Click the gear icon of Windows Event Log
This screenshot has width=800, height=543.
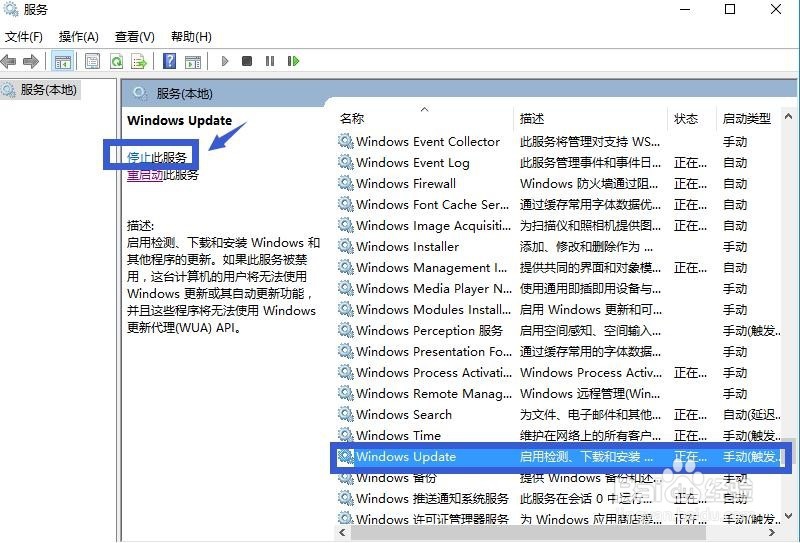[346, 162]
